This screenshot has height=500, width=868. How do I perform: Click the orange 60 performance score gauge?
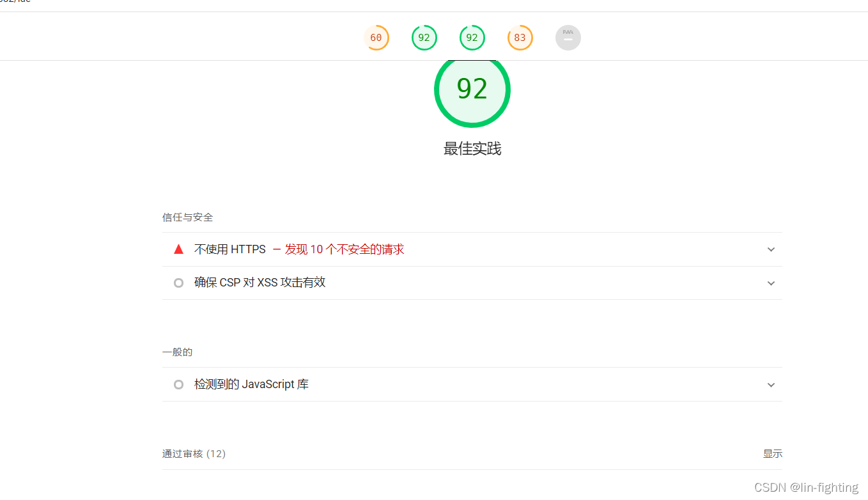[376, 37]
